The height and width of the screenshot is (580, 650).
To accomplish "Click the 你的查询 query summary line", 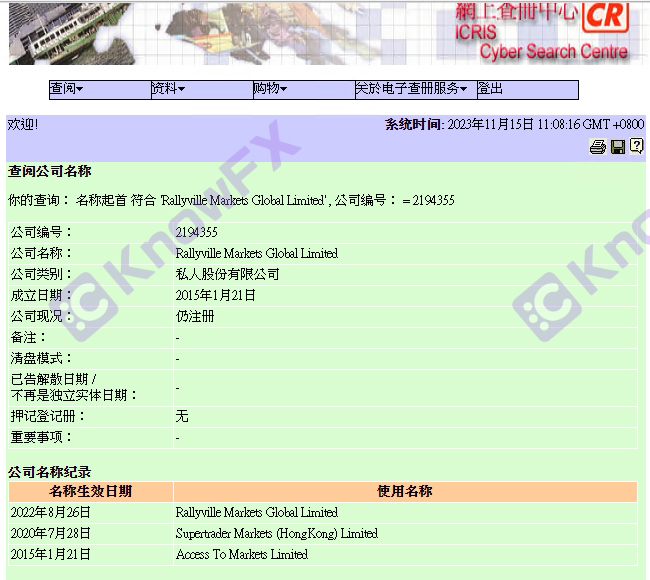I will pos(231,201).
